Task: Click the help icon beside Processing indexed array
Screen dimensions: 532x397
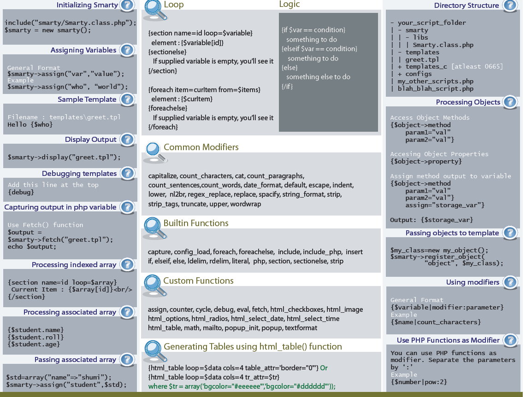Action: tap(127, 265)
